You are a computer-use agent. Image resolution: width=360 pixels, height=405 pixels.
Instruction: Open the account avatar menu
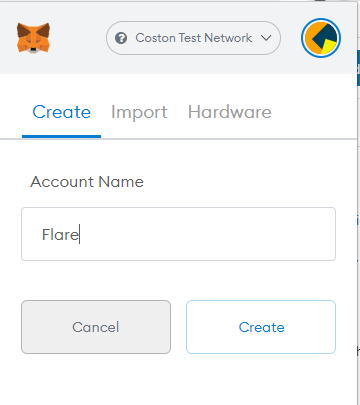point(321,38)
